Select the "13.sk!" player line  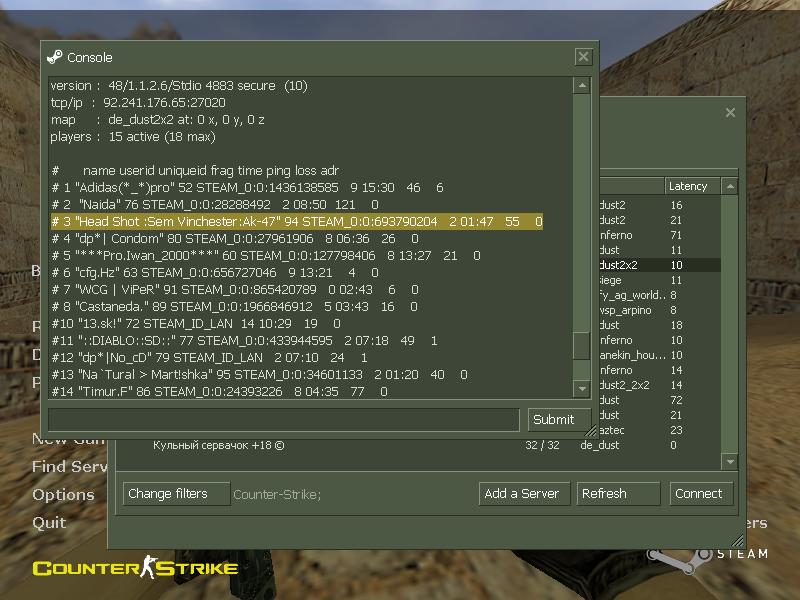(x=195, y=323)
